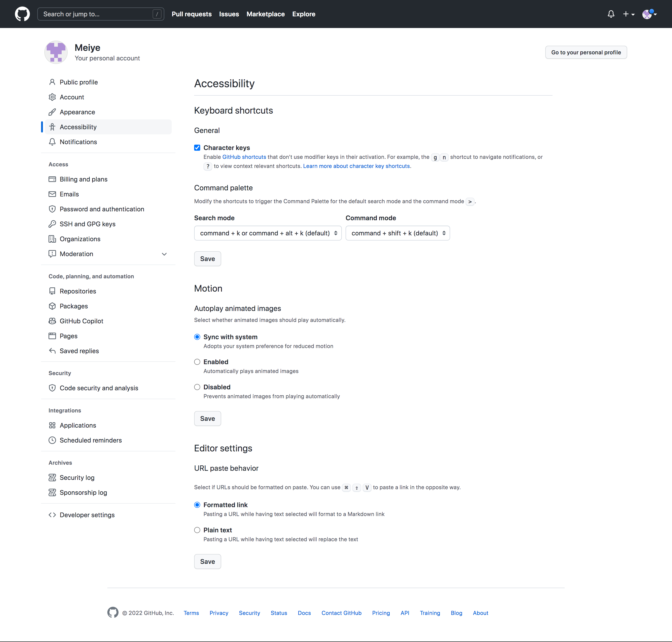Select the Formatted link radio button

[197, 505]
